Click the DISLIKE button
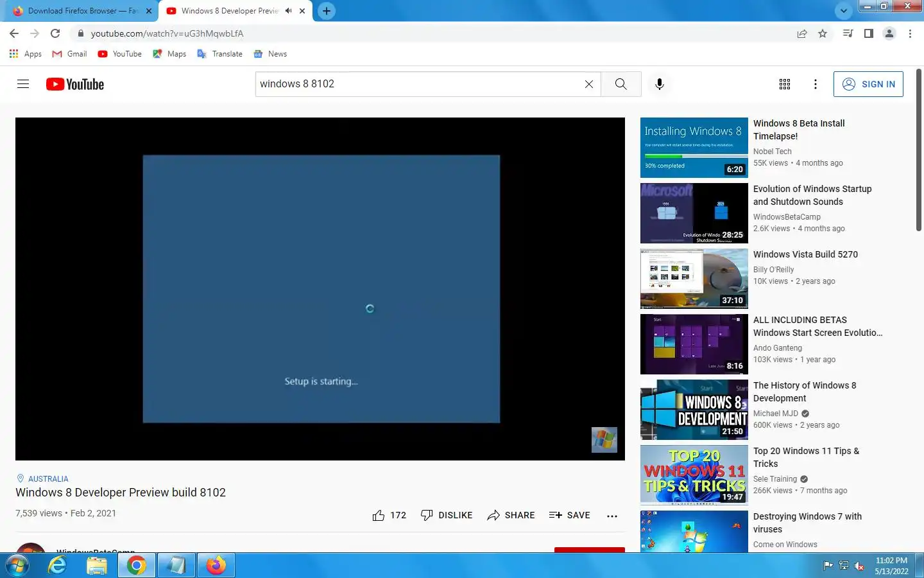Viewport: 924px width, 578px height. click(x=447, y=515)
